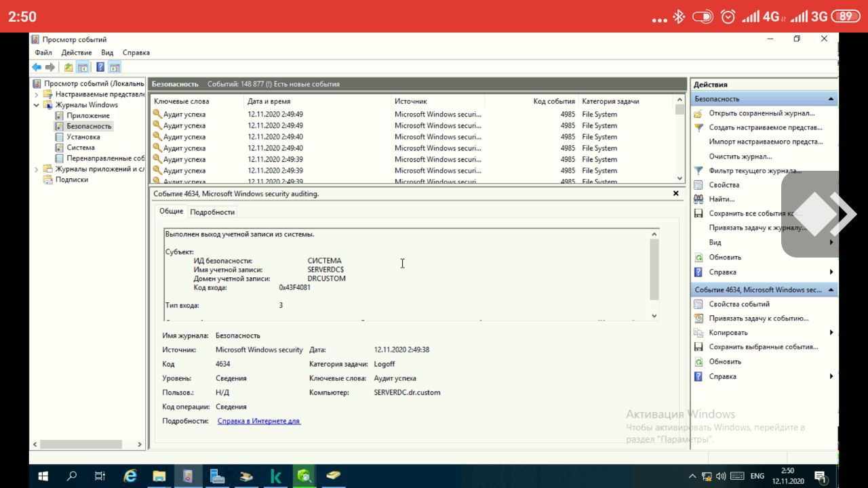Open Свойства событий action
868x488 pixels.
739,304
